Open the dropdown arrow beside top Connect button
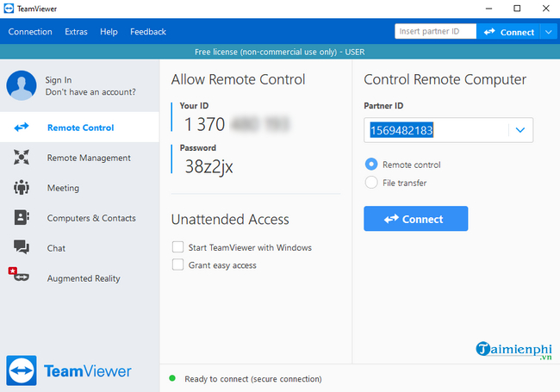The height and width of the screenshot is (392, 560). [x=549, y=32]
